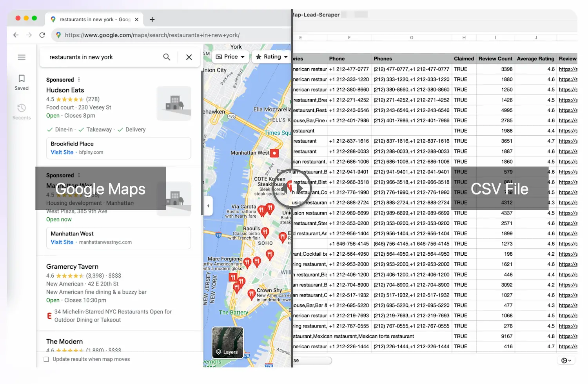Select the Via Carota restaurant map pin
The height and width of the screenshot is (384, 588).
pyautogui.click(x=262, y=210)
